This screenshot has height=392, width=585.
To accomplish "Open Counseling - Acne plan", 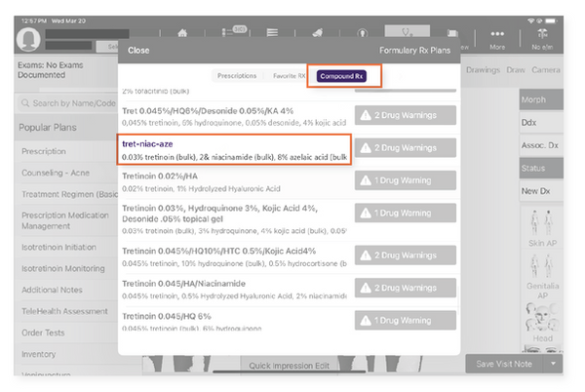I will (66, 173).
